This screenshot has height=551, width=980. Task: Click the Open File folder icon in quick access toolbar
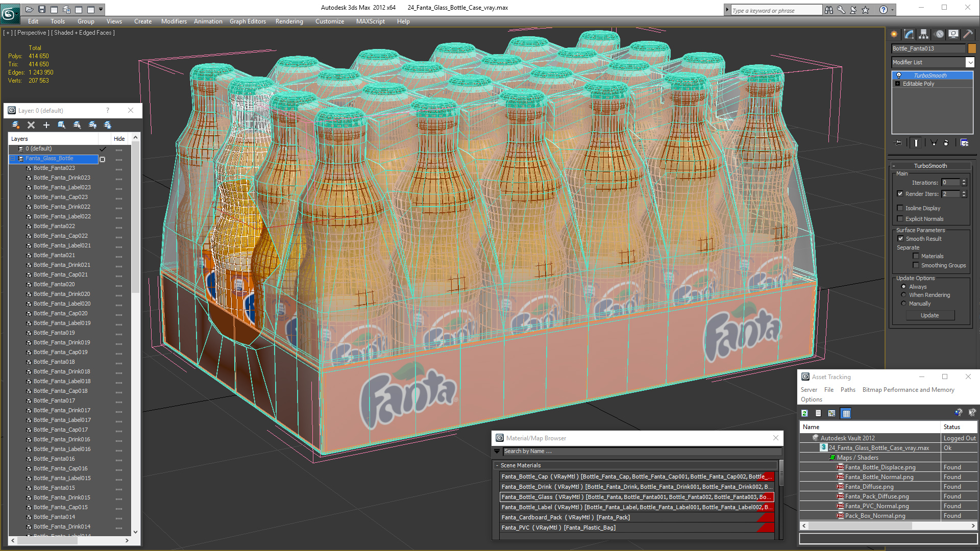tap(30, 9)
